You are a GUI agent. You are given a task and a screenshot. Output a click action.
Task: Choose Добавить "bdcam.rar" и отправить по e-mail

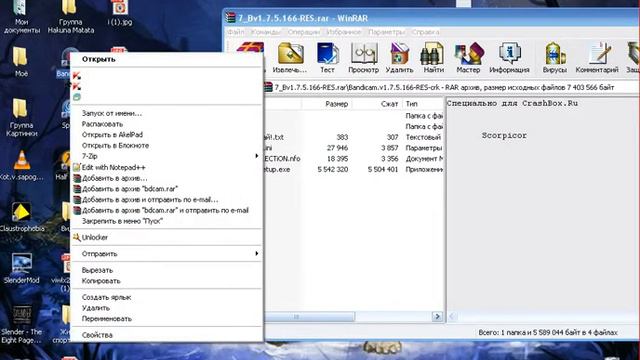(x=167, y=210)
